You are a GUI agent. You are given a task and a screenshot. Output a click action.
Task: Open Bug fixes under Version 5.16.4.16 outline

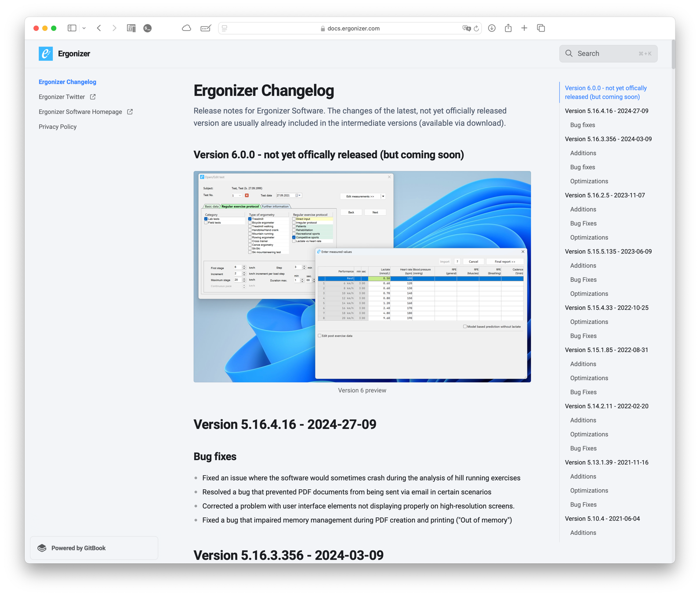pos(582,125)
